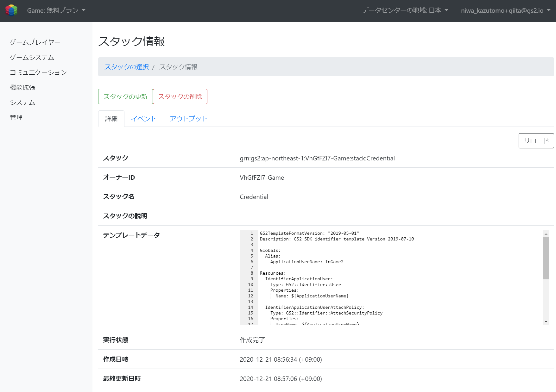The height and width of the screenshot is (392, 556).
Task: Click the GS2 colorful cube logo
Action: [11, 10]
